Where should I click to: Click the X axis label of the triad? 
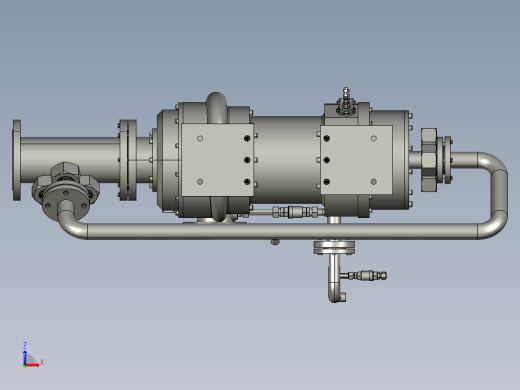point(42,362)
